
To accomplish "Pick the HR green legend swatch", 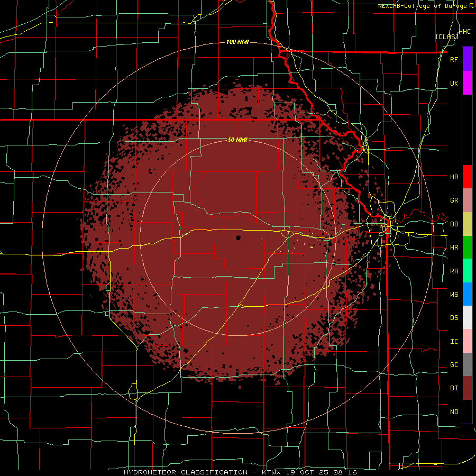I will point(467,248).
